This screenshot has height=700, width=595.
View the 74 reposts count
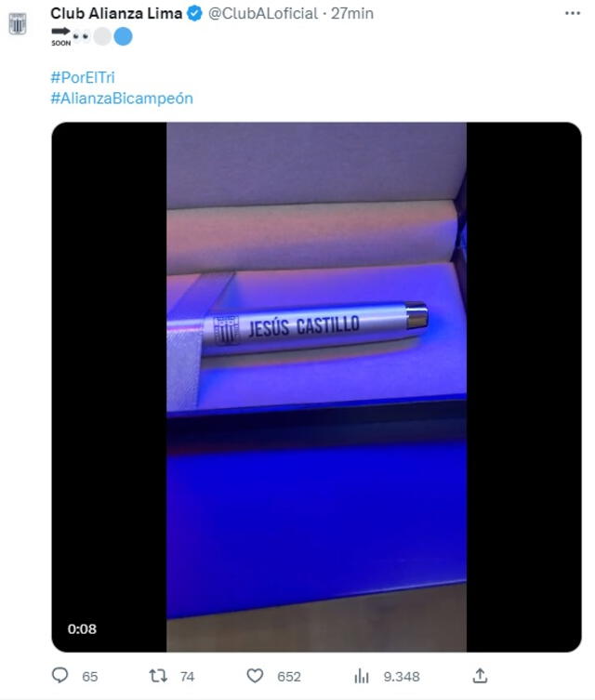pyautogui.click(x=188, y=677)
